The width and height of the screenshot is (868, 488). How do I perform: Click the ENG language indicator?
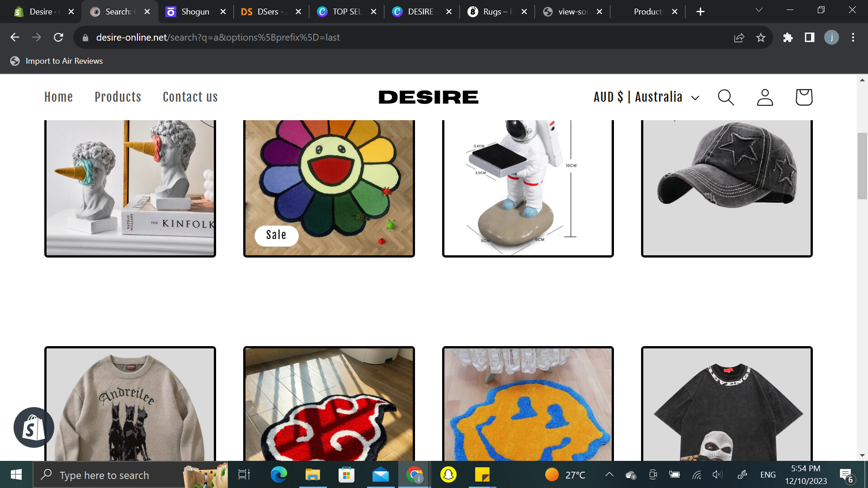(768, 475)
